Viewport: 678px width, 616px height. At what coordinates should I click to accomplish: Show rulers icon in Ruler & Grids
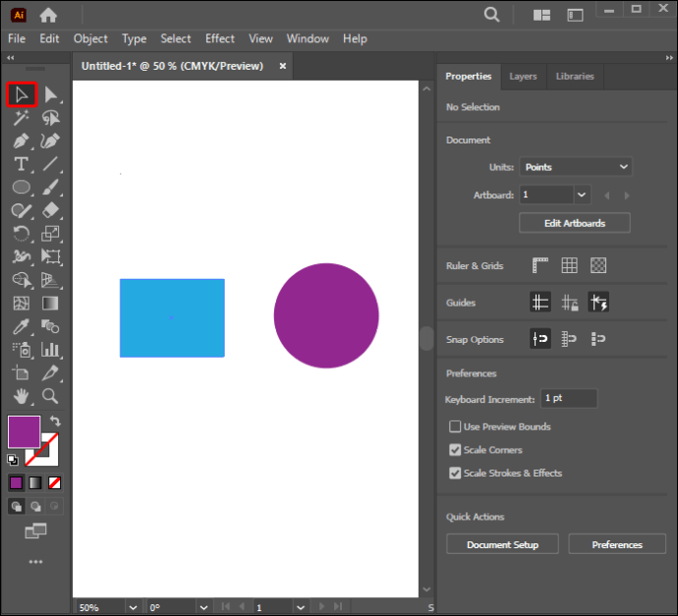pyautogui.click(x=540, y=265)
